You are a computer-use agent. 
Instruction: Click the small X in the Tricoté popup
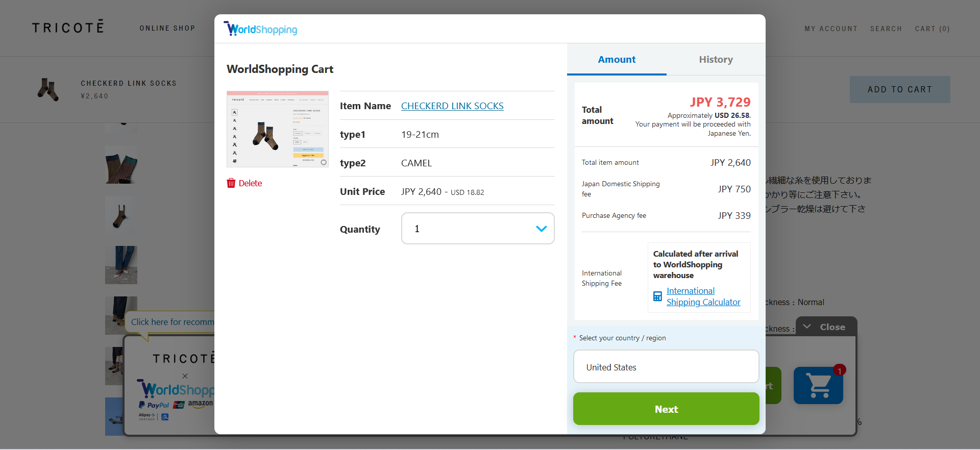pos(185,376)
